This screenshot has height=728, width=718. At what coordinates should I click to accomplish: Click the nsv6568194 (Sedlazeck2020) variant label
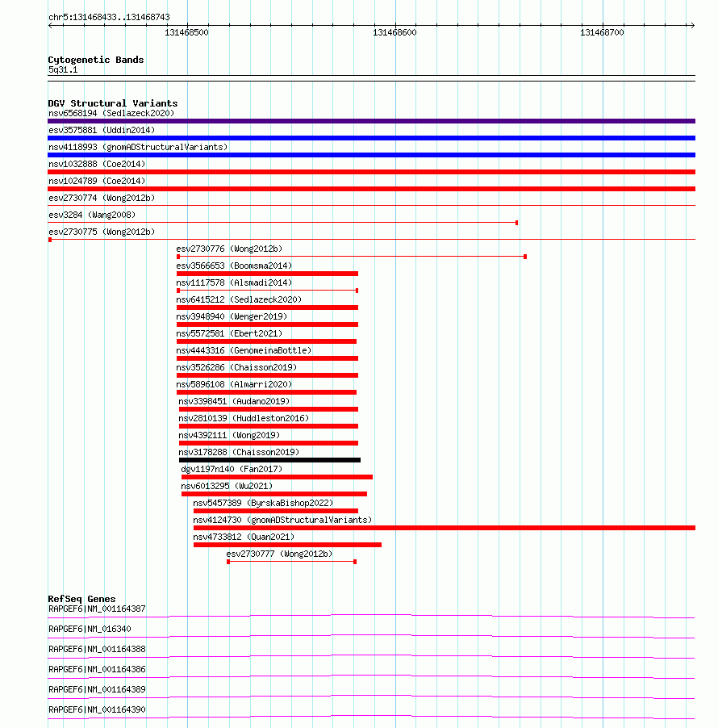coord(111,113)
